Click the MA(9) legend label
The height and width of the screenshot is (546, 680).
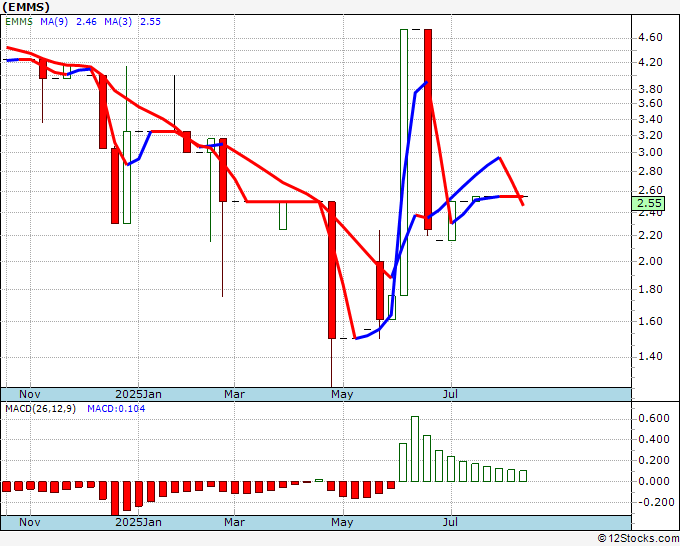(x=54, y=22)
